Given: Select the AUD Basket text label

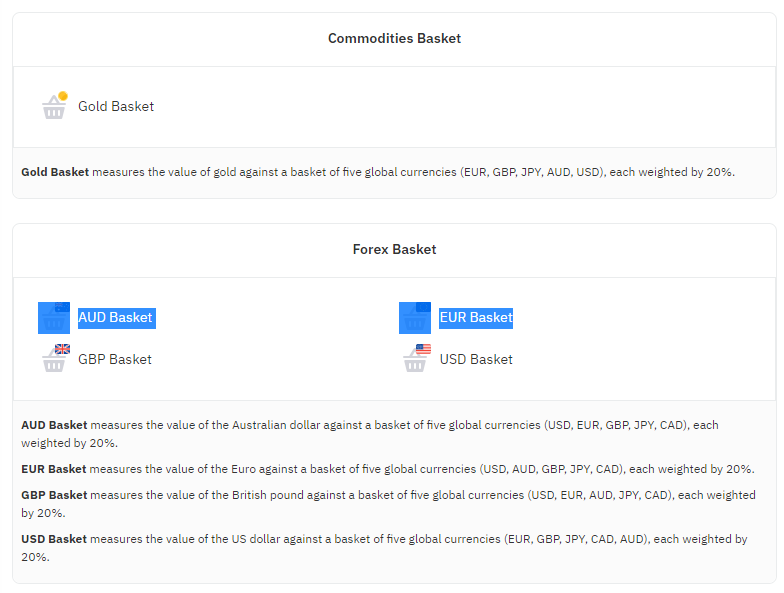Looking at the screenshot, I should (x=115, y=318).
